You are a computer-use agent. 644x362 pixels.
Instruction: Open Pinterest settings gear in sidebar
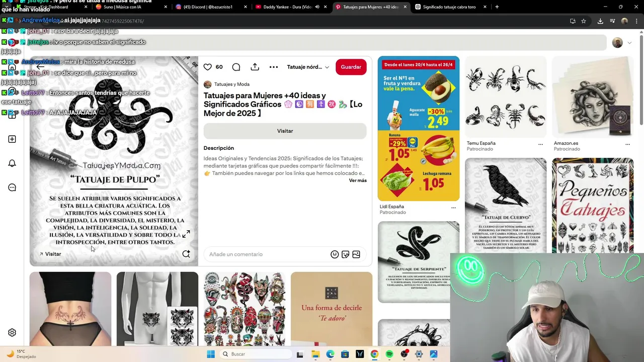tap(12, 332)
